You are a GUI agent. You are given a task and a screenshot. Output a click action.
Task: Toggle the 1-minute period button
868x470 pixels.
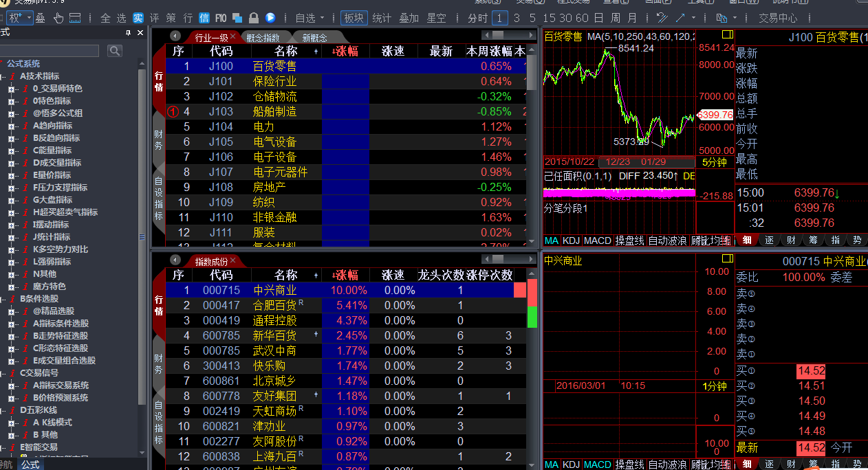tap(501, 18)
